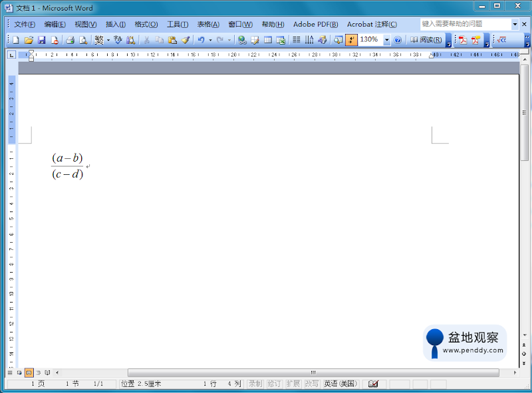Click the tab stop selector L box
The width and height of the screenshot is (532, 393).
pyautogui.click(x=12, y=55)
